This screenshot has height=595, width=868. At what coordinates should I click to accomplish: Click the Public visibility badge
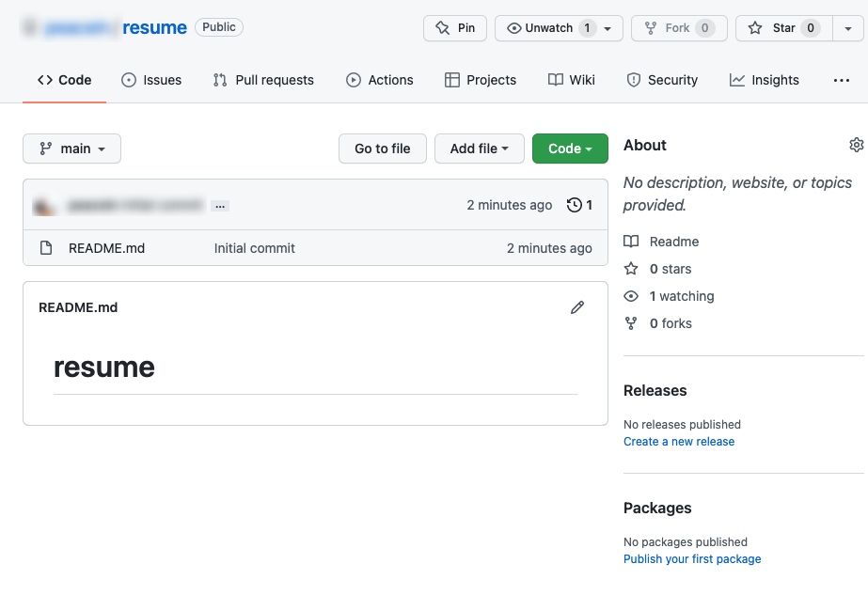[219, 27]
